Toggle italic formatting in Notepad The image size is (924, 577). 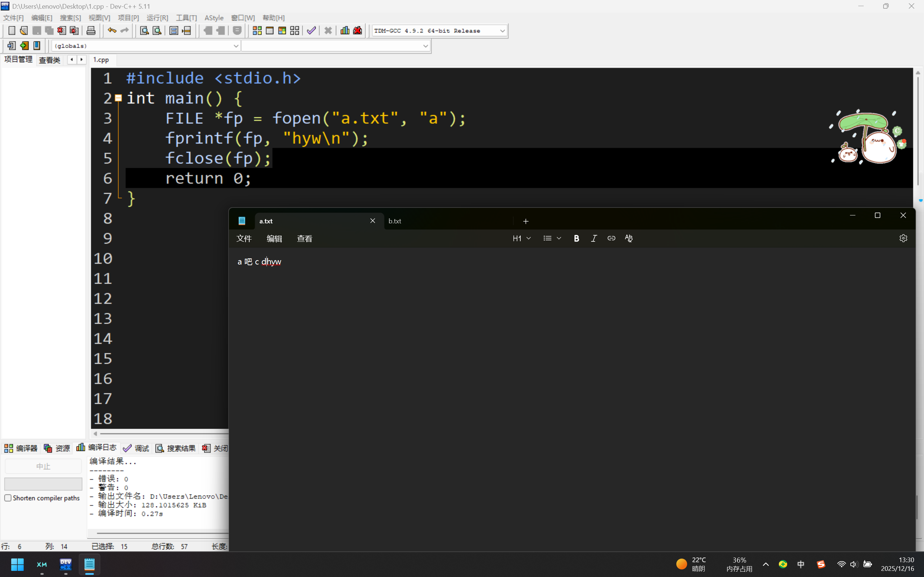tap(594, 239)
